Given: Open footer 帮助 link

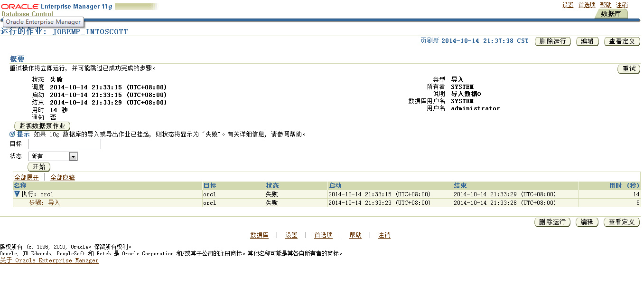Looking at the screenshot, I should point(355,235).
